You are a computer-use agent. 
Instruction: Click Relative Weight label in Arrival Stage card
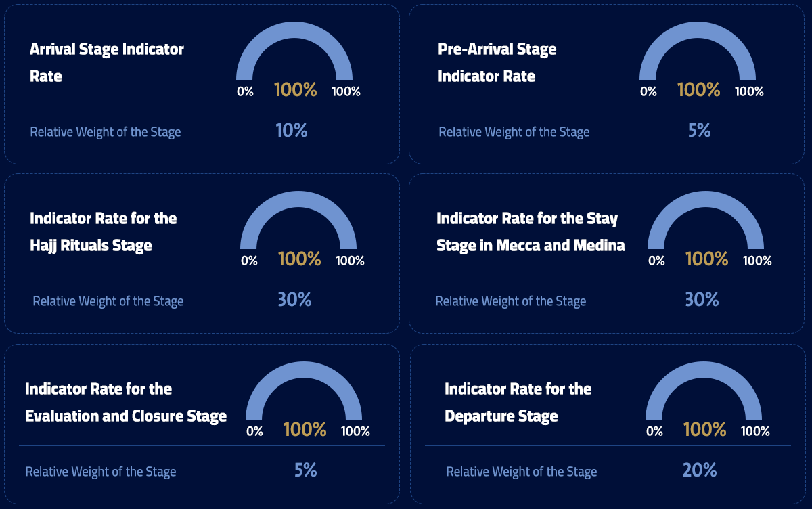[105, 132]
